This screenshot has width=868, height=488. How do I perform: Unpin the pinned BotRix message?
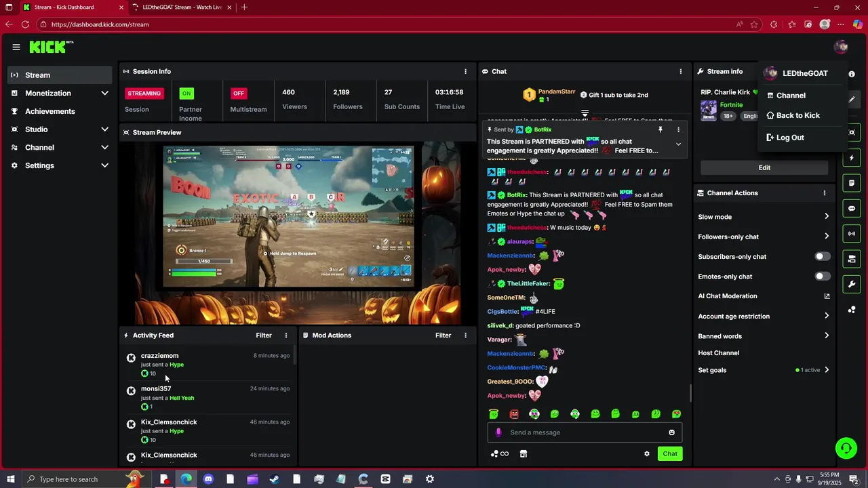(660, 129)
